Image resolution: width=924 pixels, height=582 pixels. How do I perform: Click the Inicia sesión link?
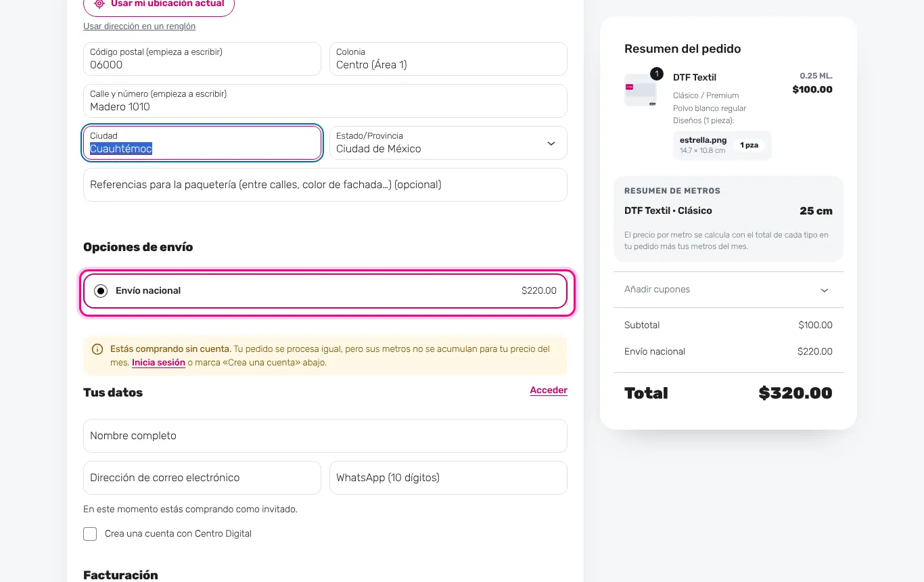coord(158,363)
